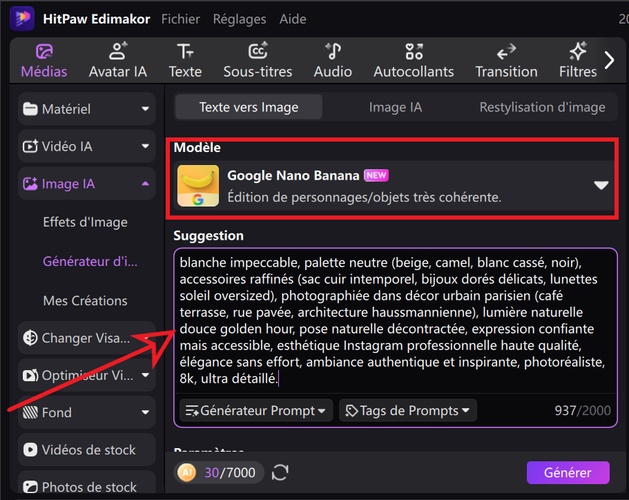Collapse the Image IA sidebar section
Image resolution: width=629 pixels, height=500 pixels.
87,184
